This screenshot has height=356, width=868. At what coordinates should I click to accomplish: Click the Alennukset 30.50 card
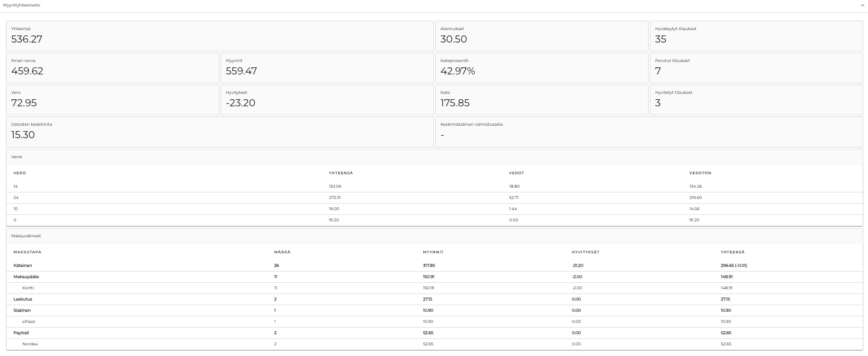pyautogui.click(x=541, y=36)
